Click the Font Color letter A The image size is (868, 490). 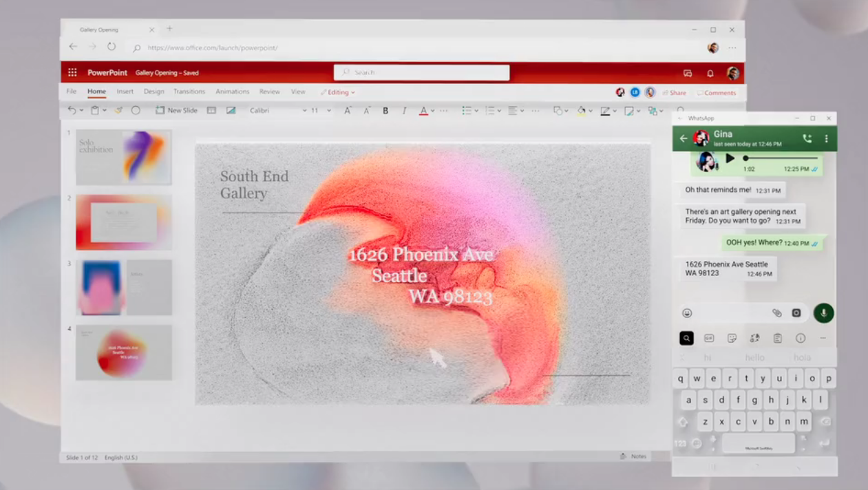click(x=423, y=110)
